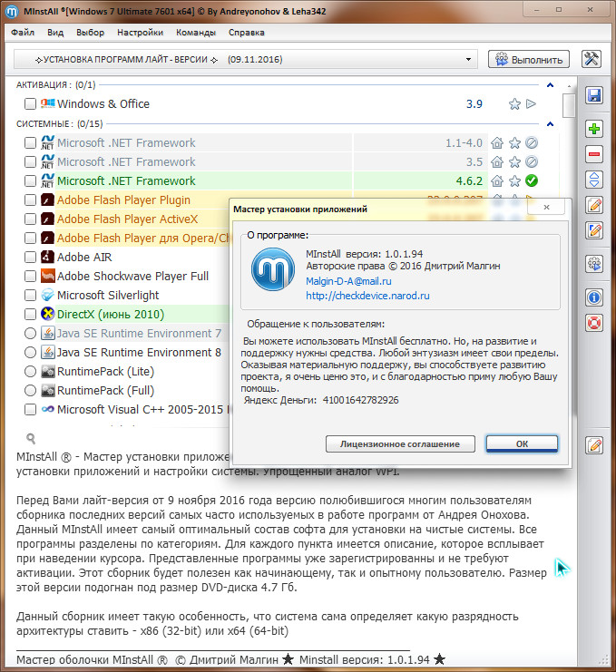The width and height of the screenshot is (616, 672).
Task: Check the Windows & Office checkbox
Action: (x=30, y=103)
